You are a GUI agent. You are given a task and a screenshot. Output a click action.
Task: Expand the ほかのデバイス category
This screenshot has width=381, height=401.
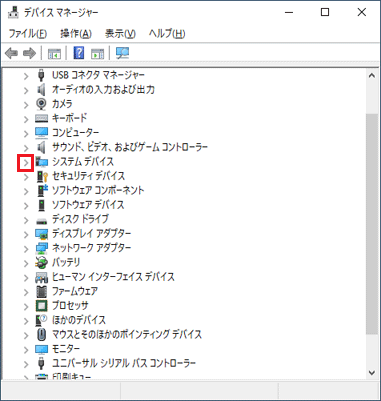(26, 321)
